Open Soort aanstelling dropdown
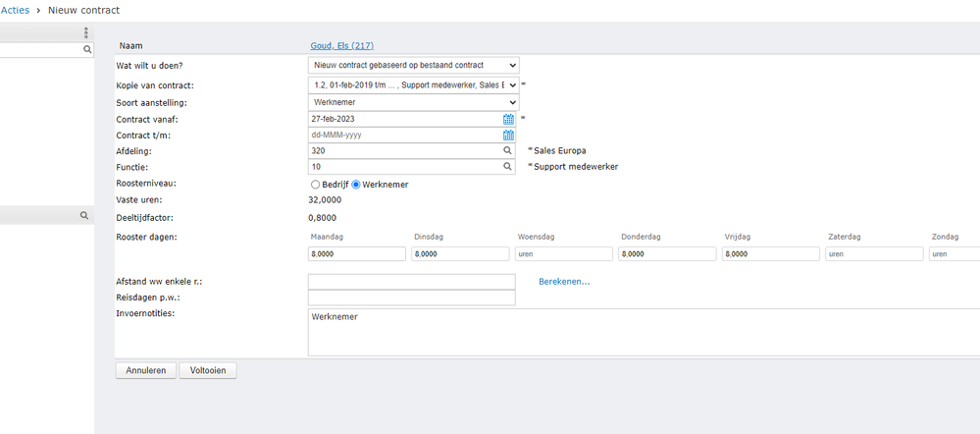This screenshot has width=980, height=434. [413, 102]
